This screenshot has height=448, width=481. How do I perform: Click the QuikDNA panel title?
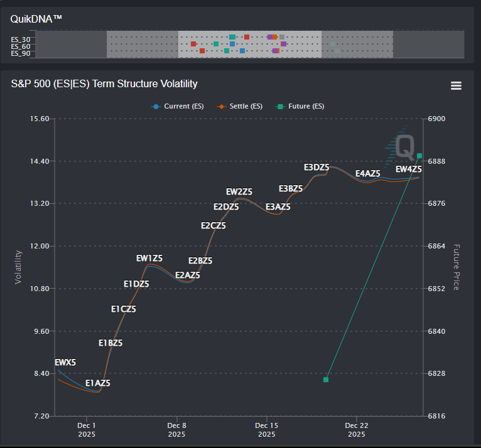(36, 19)
